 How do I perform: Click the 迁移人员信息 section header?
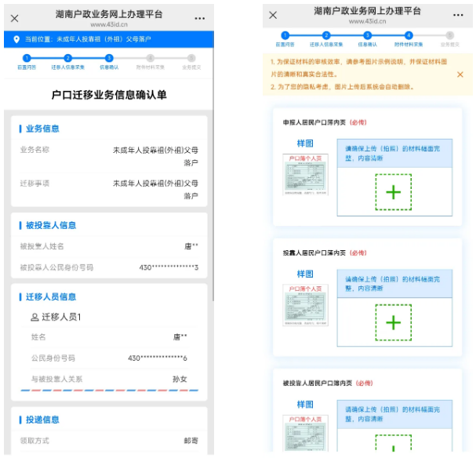pos(51,296)
